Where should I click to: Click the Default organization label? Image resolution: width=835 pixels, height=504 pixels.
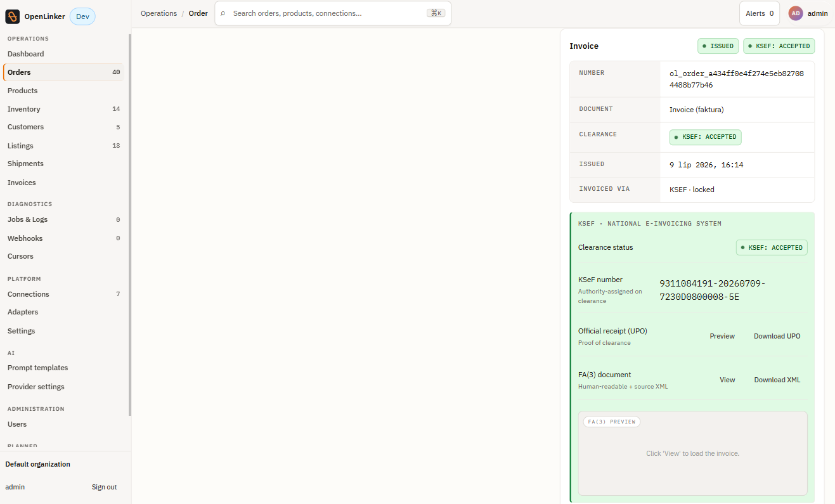click(38, 464)
